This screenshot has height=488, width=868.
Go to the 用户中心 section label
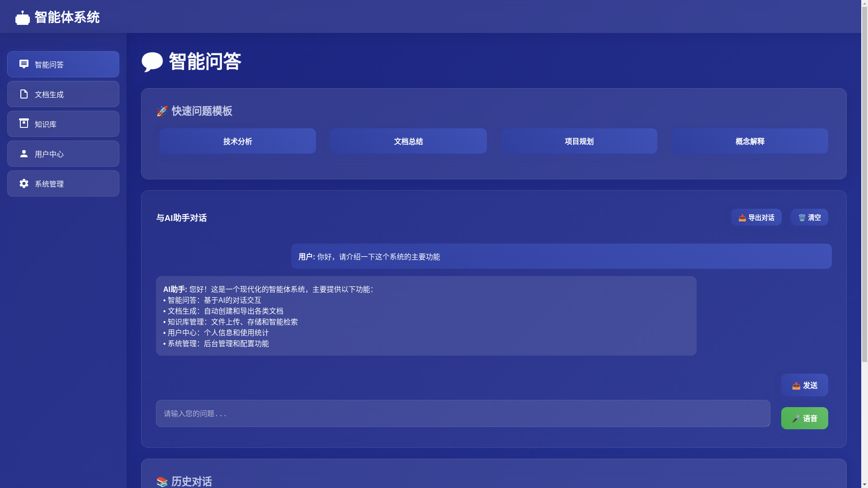tap(49, 154)
